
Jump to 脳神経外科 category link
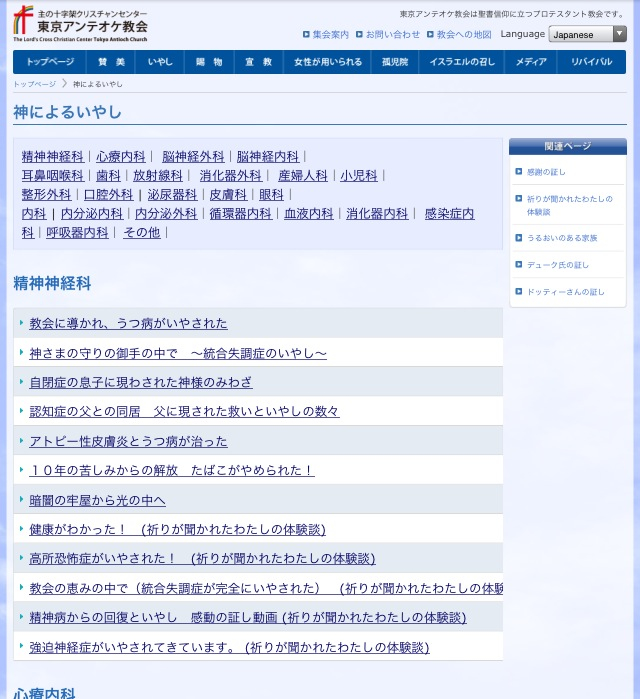pyautogui.click(x=193, y=157)
